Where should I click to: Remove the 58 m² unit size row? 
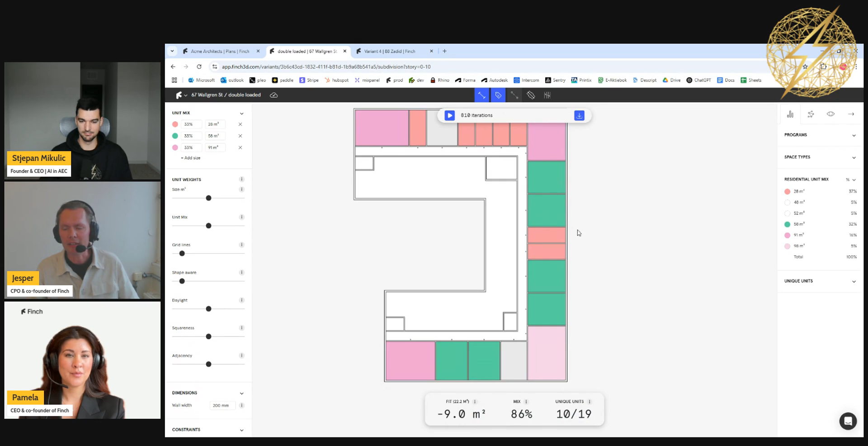point(240,136)
